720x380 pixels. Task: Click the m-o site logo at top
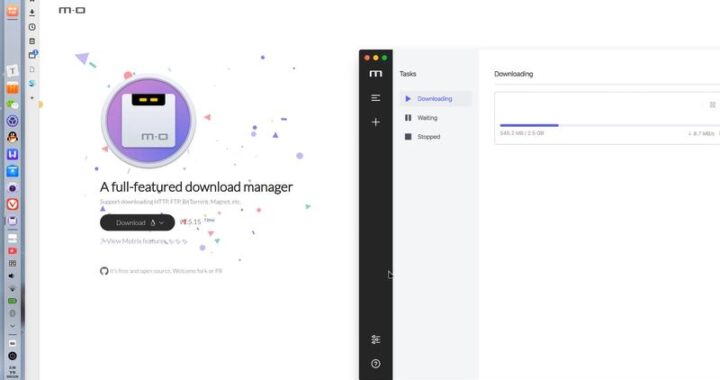tap(72, 10)
